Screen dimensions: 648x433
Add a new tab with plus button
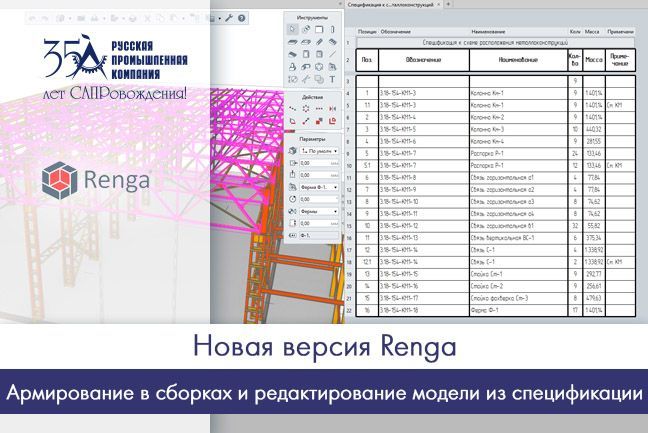coord(449,4)
